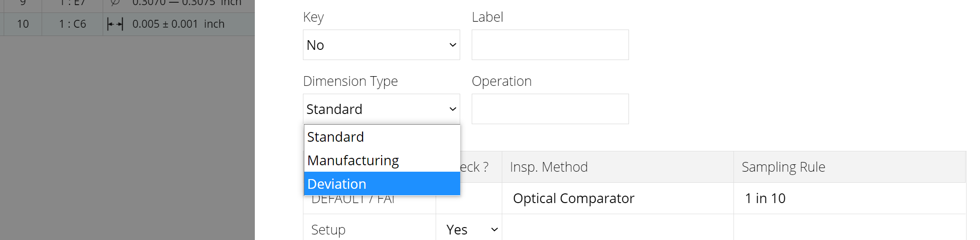Click the Sampling Rule column header
980x240 pixels.
[x=783, y=167]
